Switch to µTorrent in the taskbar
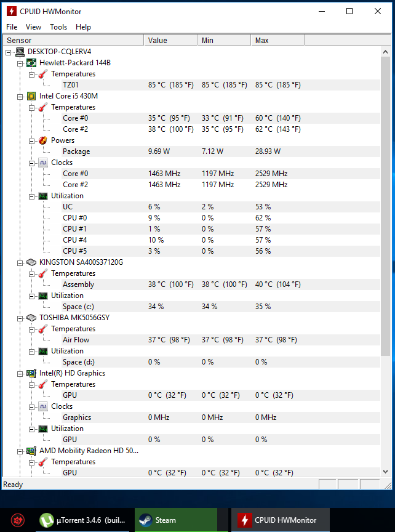Image resolution: width=395 pixels, height=532 pixels. point(82,520)
